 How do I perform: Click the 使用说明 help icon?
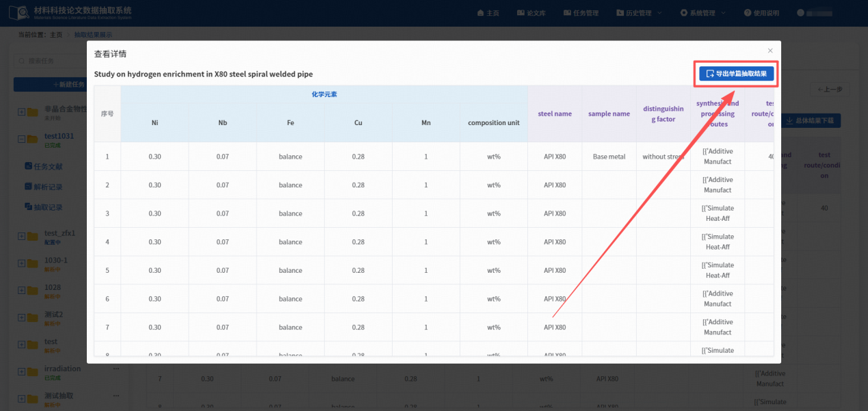pyautogui.click(x=748, y=13)
